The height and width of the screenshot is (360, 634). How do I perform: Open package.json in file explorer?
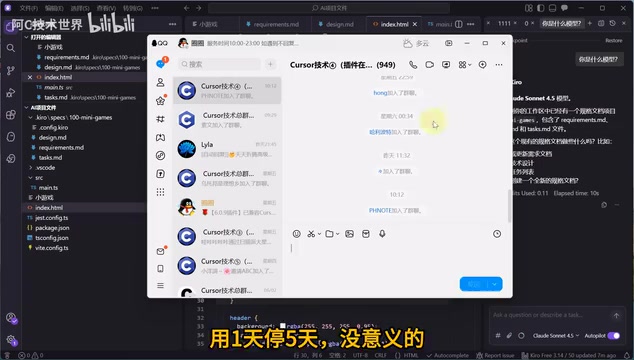point(52,228)
